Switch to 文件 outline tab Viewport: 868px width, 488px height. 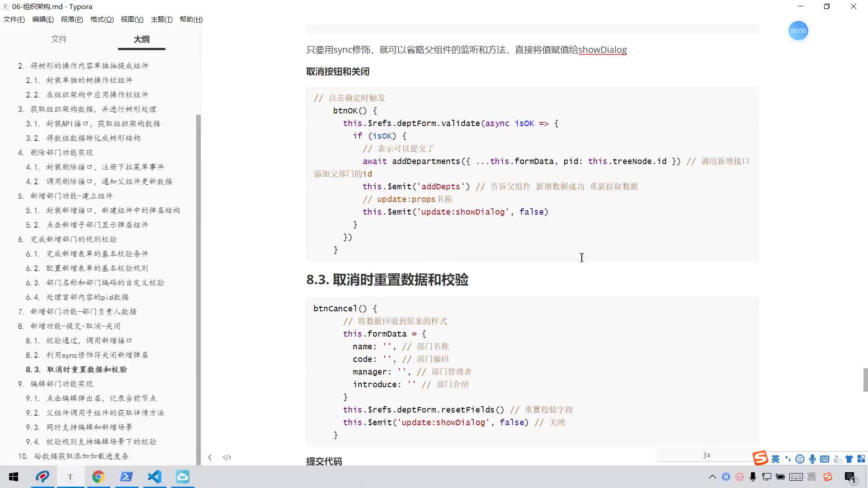coord(59,39)
